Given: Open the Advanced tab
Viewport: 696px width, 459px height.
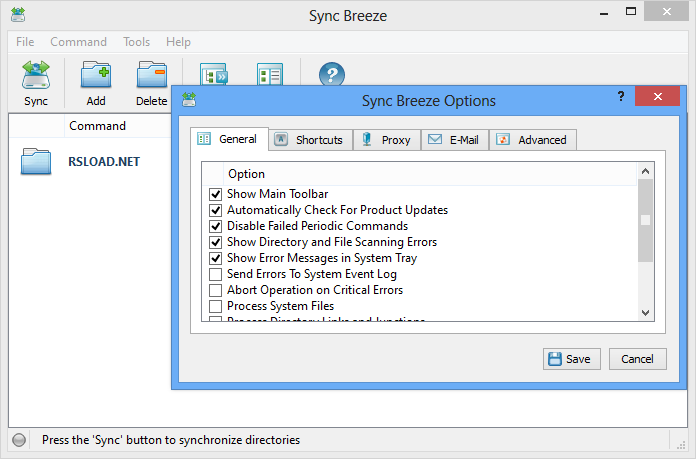Looking at the screenshot, I should 533,140.
